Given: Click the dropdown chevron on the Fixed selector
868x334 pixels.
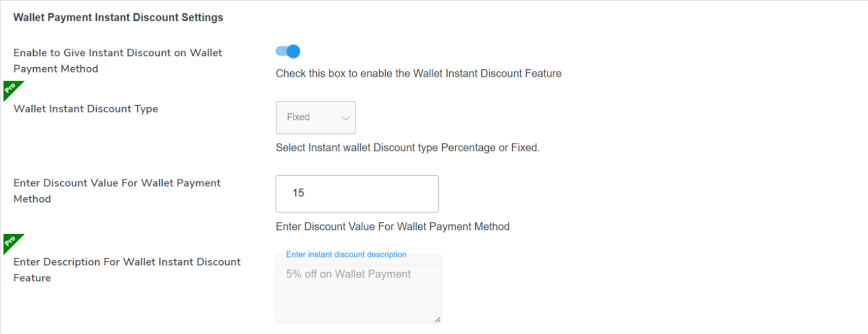Looking at the screenshot, I should [x=346, y=117].
